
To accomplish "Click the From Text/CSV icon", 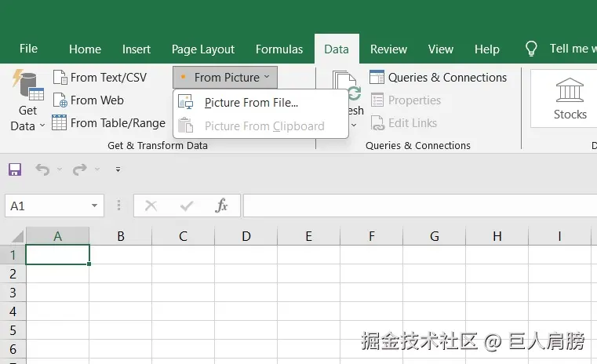I will [60, 78].
